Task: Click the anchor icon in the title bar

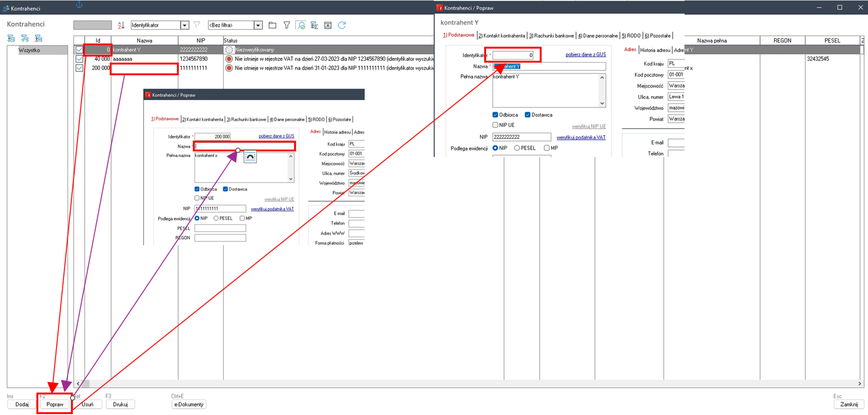Action: point(79,5)
